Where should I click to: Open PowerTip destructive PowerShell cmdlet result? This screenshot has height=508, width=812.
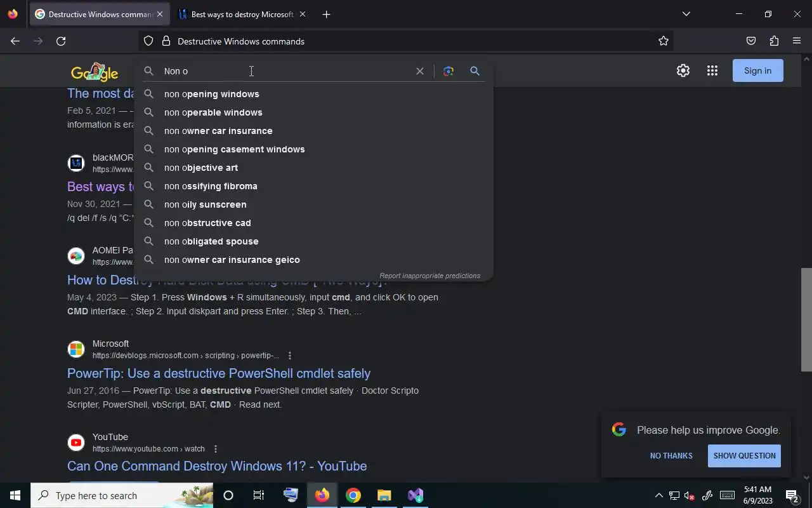tap(219, 373)
